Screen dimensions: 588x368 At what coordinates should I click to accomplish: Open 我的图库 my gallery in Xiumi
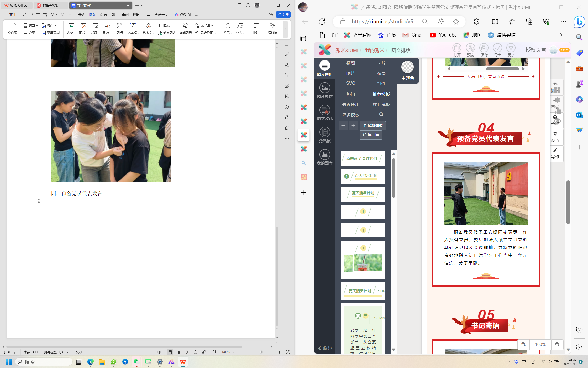click(x=325, y=157)
